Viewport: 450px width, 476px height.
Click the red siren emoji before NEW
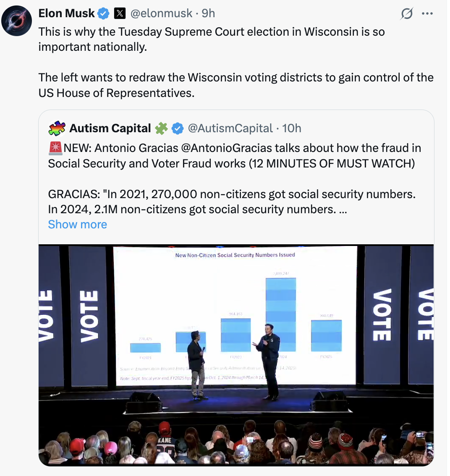click(55, 148)
